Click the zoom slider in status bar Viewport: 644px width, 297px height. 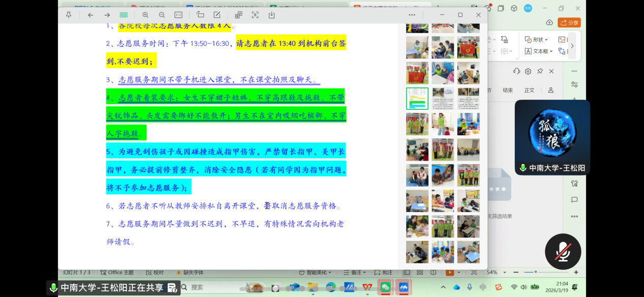coord(535,273)
